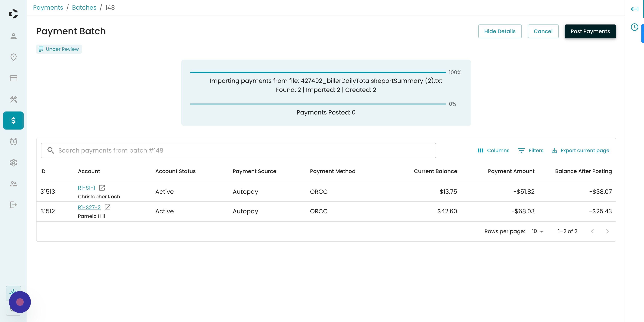Open the Columns selector

[493, 150]
